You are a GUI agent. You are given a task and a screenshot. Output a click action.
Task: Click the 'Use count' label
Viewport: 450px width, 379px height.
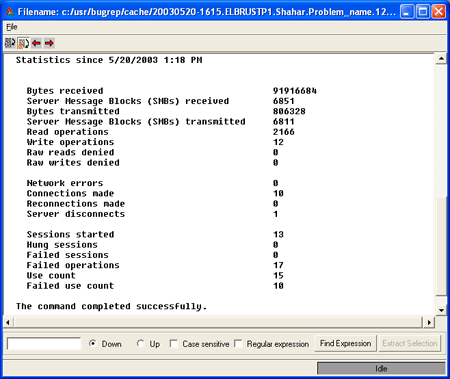[x=51, y=276]
